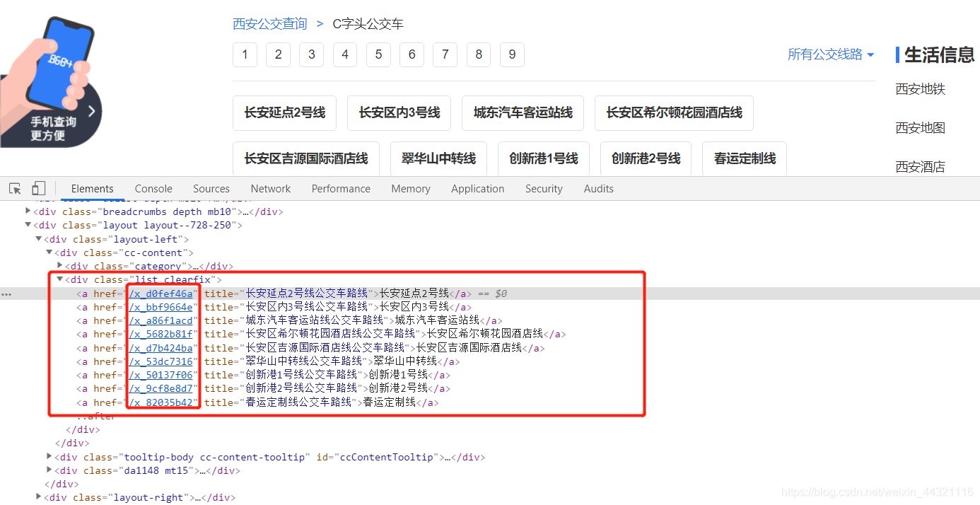Click the 手机查询更方便 phone banner
This screenshot has width=980, height=505.
pyautogui.click(x=51, y=81)
